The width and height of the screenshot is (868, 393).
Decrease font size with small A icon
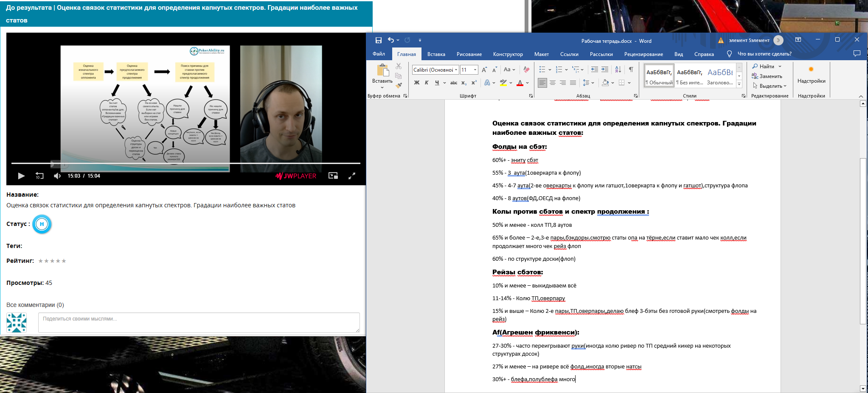(x=494, y=70)
